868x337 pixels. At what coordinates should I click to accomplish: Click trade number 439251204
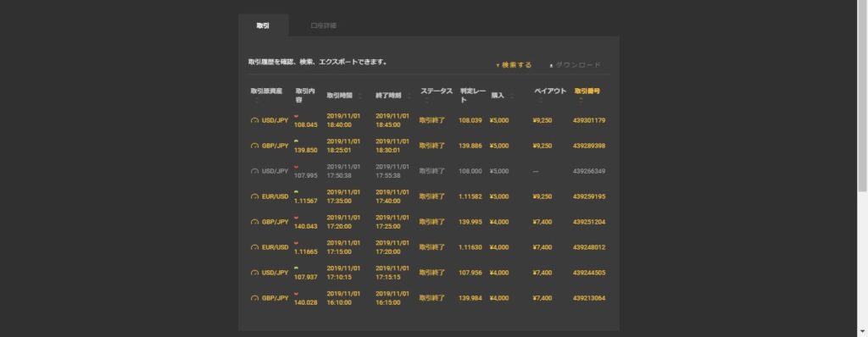click(589, 223)
